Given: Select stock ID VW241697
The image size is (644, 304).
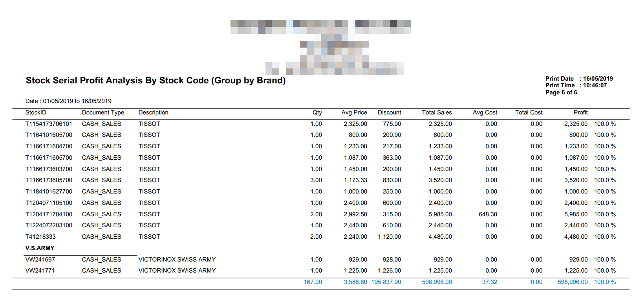Looking at the screenshot, I should pos(40,260).
